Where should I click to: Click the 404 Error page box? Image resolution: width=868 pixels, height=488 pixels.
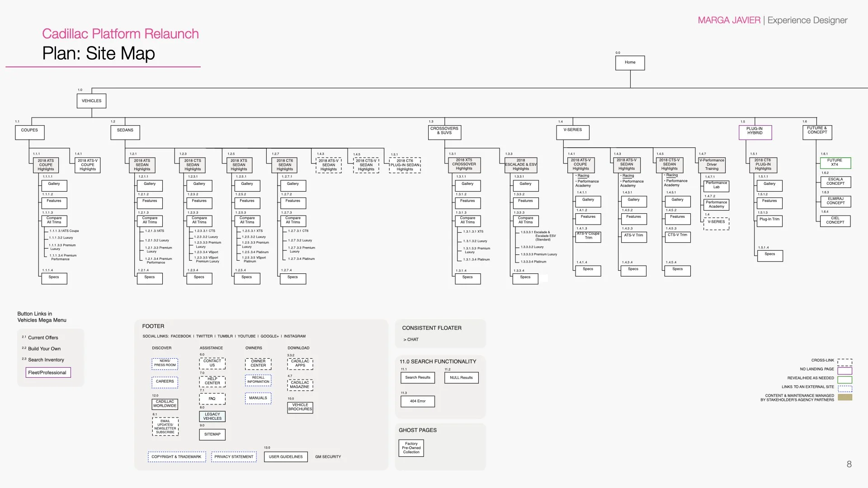pyautogui.click(x=417, y=401)
